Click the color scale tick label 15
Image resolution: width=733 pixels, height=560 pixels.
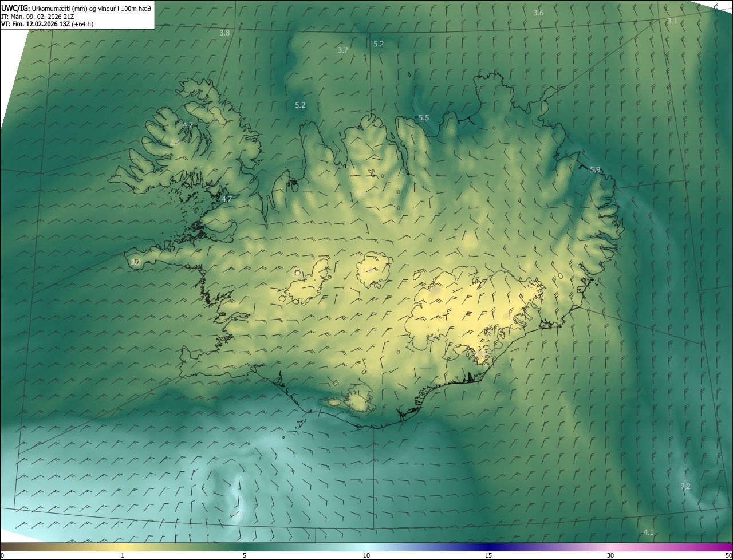[488, 555]
